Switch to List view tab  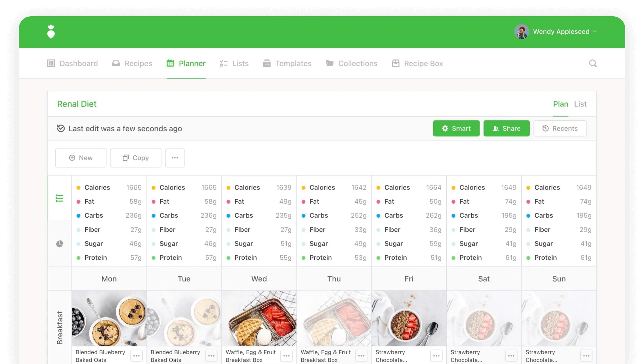click(x=580, y=104)
